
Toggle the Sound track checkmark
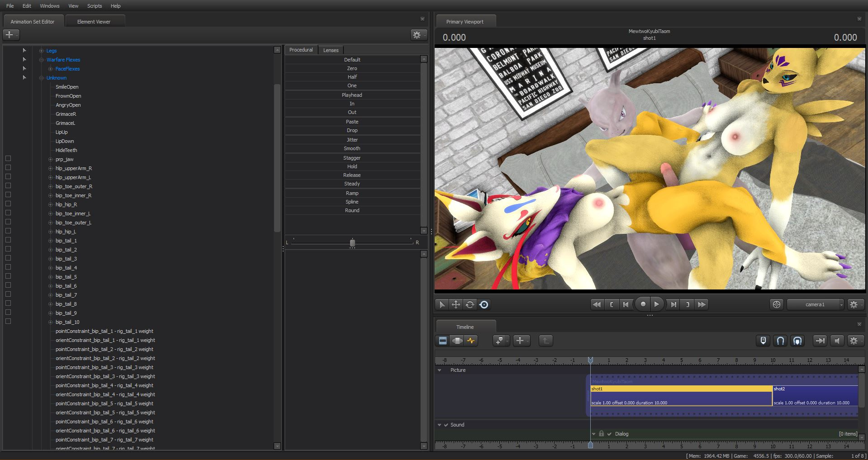tap(446, 425)
